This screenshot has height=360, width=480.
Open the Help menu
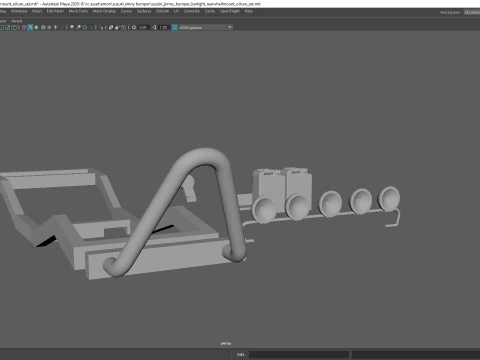point(249,11)
